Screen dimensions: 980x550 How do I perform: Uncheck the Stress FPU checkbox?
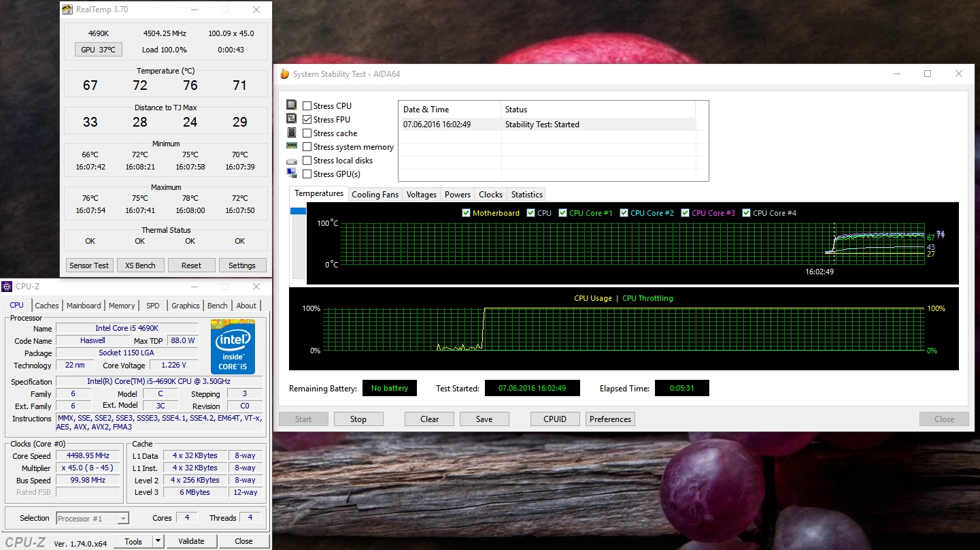pos(307,119)
